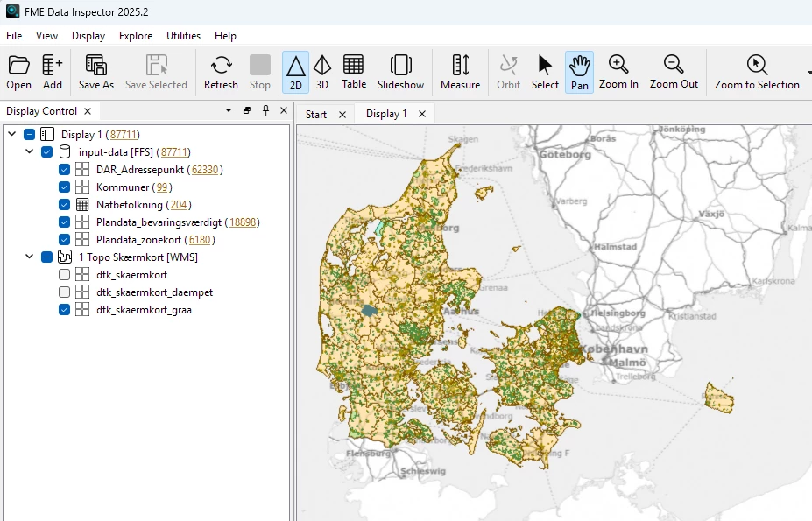This screenshot has height=521, width=812.
Task: Hide the Kommuner layer
Action: (65, 187)
